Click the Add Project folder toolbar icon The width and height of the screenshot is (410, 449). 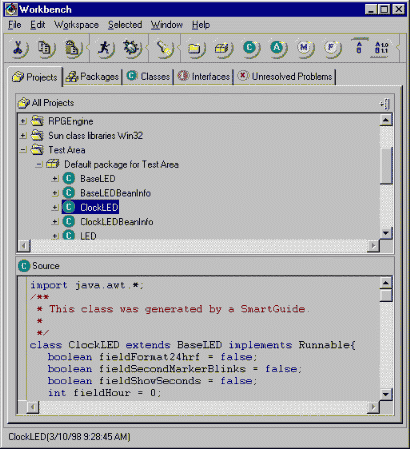tap(196, 48)
